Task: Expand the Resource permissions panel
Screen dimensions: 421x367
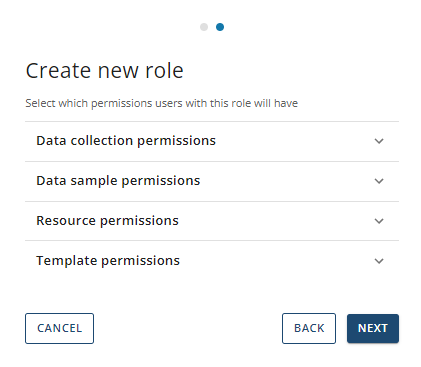Action: pyautogui.click(x=212, y=221)
